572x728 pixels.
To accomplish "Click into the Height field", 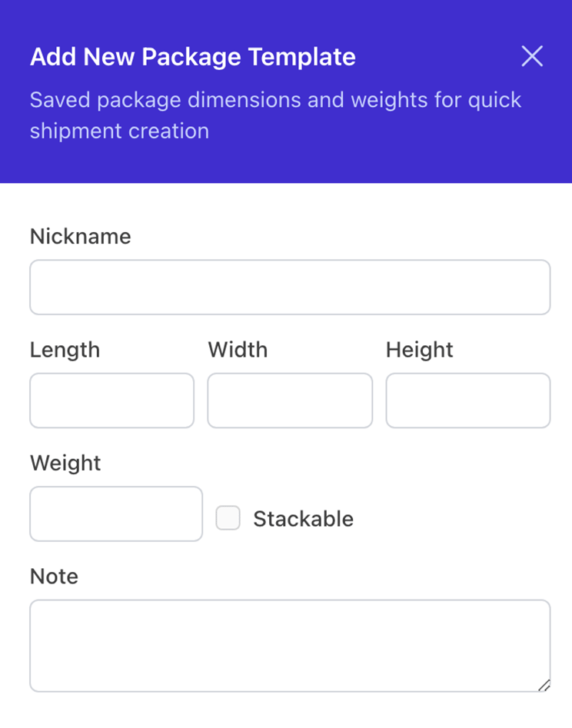I will tap(467, 401).
